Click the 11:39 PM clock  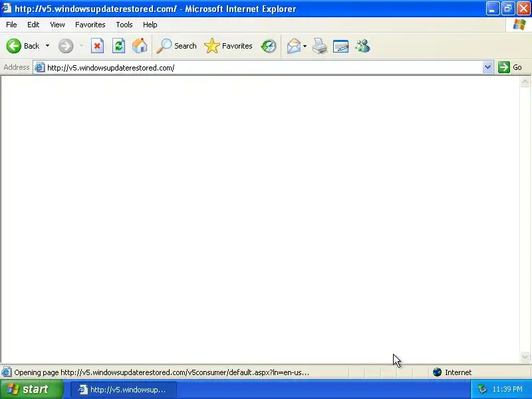pyautogui.click(x=507, y=389)
